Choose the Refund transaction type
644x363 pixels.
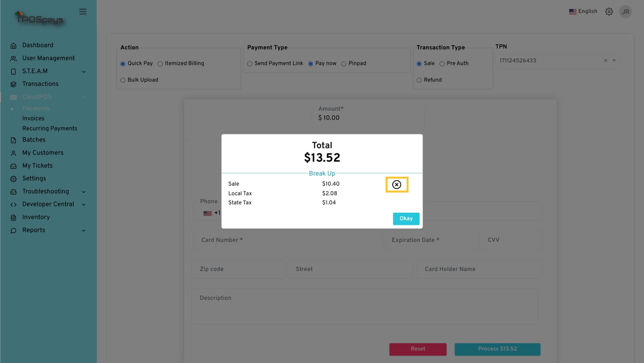pos(419,80)
